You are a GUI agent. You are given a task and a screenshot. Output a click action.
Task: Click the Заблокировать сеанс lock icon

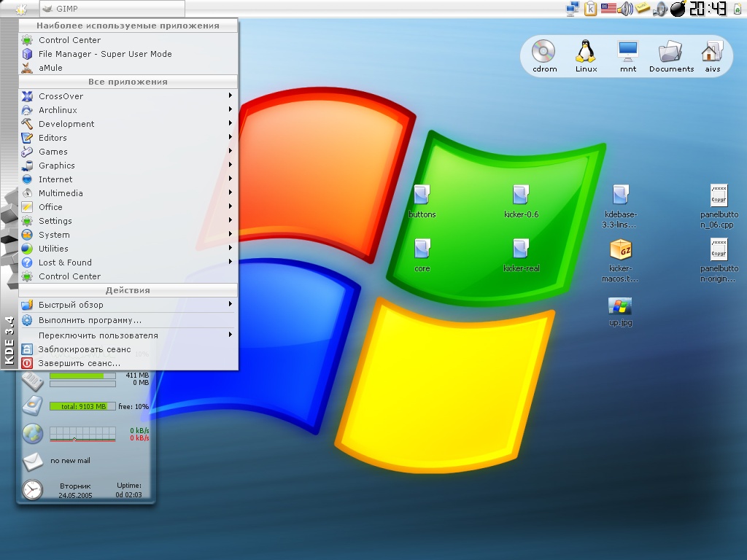tap(27, 349)
